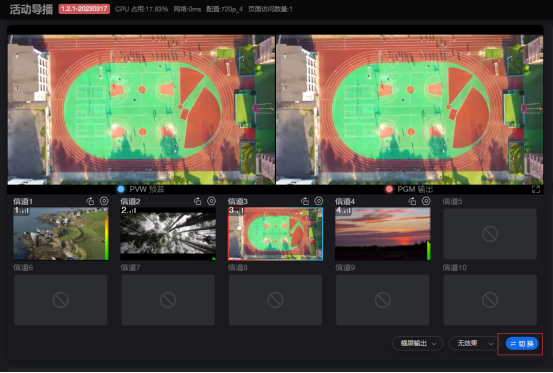
Task: Click the share icon for 信道4
Action: 412,201
